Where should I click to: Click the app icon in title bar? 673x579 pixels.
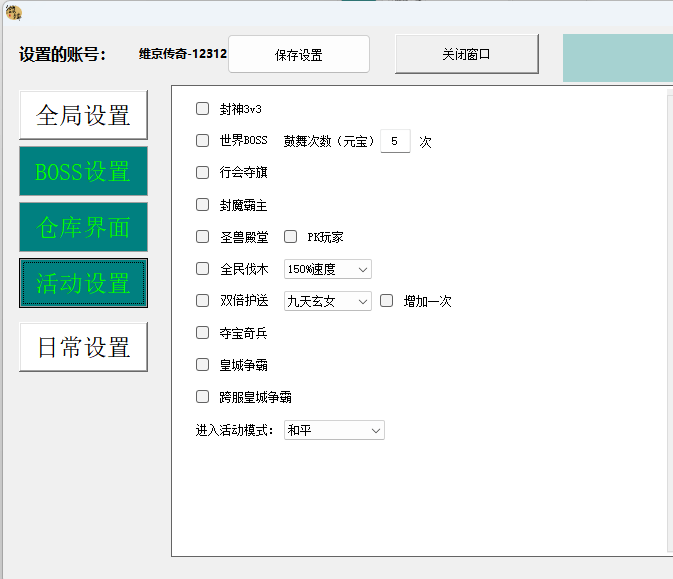[x=14, y=13]
